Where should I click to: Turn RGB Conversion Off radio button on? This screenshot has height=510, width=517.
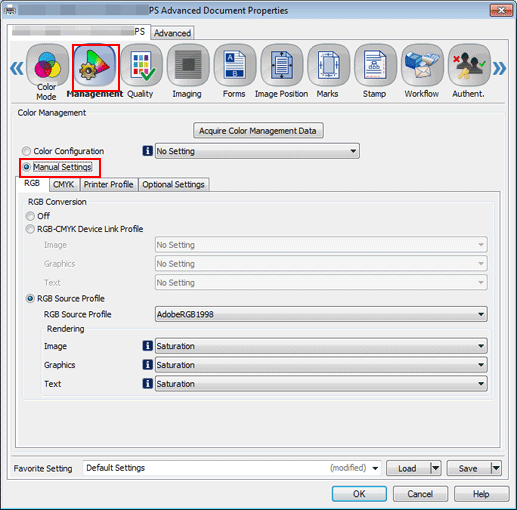pos(30,216)
